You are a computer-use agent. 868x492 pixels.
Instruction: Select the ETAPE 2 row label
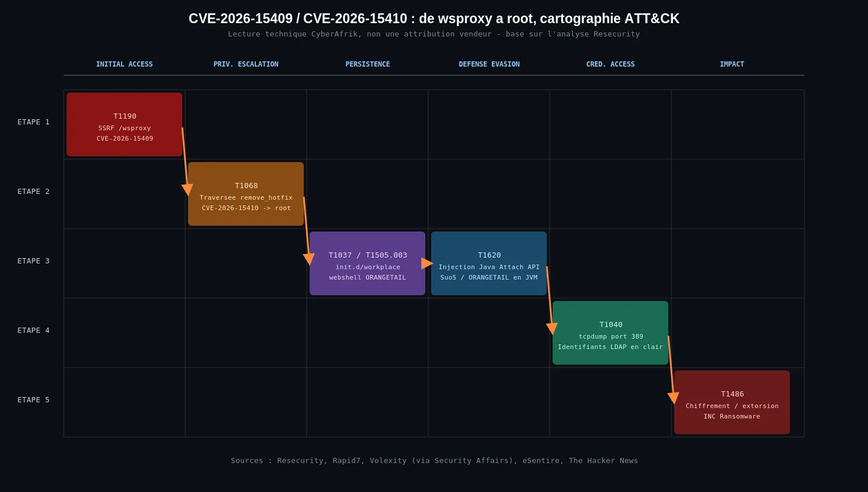pos(34,192)
